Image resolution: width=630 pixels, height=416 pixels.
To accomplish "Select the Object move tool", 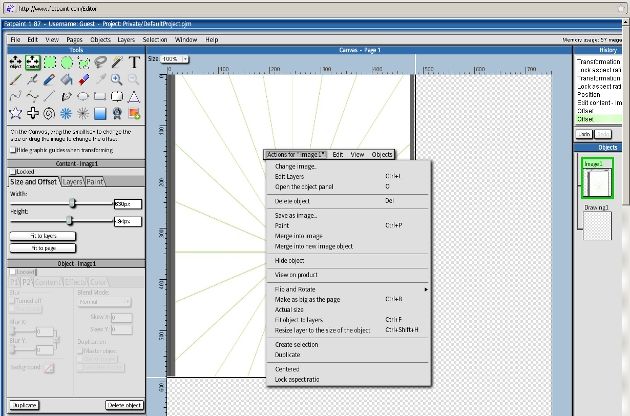I will 15,62.
